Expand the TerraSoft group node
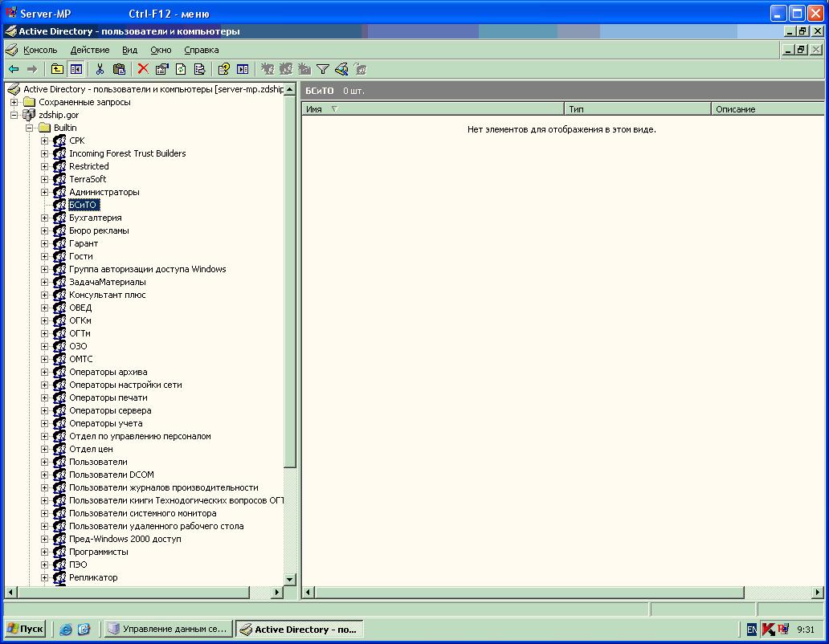The height and width of the screenshot is (644, 829). pyautogui.click(x=45, y=180)
